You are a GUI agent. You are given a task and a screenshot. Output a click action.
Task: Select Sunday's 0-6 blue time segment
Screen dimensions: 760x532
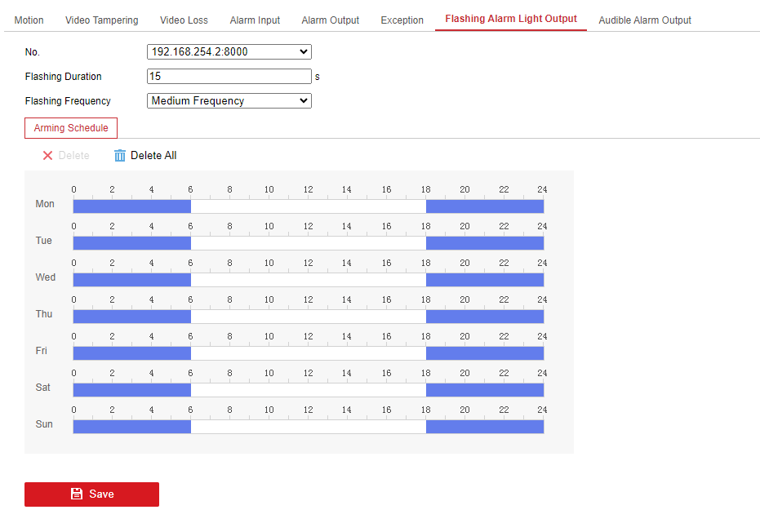point(131,427)
